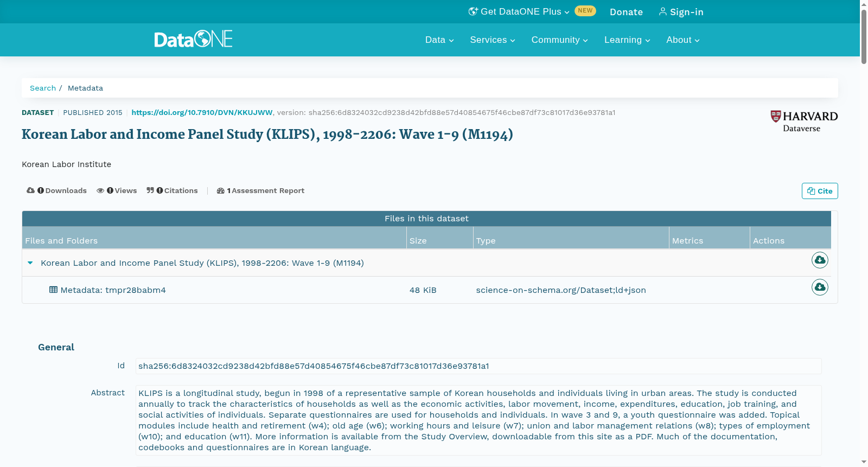
Task: Download the tmpr28babm4 metadata file
Action: pos(820,287)
